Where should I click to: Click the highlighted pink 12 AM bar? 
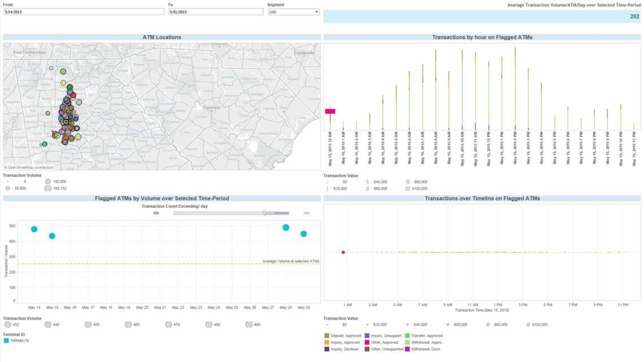[329, 112]
